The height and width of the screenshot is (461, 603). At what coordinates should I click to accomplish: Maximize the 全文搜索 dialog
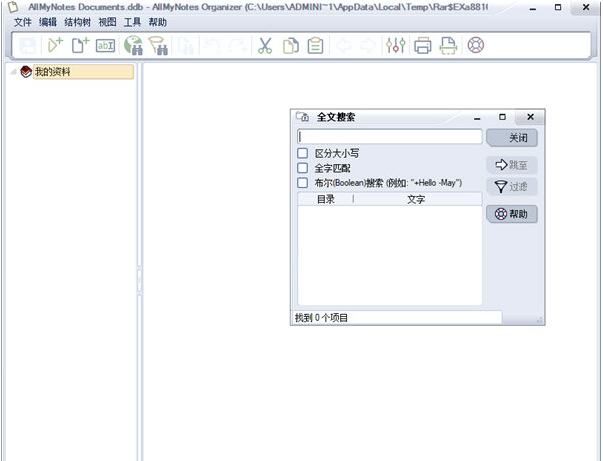point(502,117)
